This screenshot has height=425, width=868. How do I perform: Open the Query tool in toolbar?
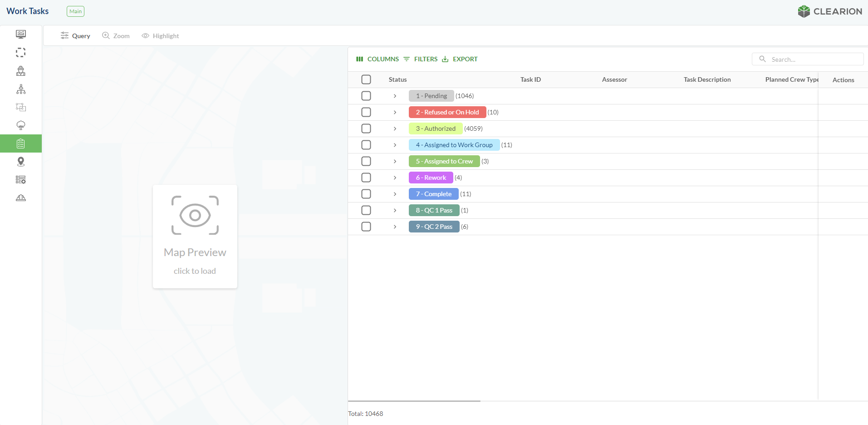(x=75, y=36)
